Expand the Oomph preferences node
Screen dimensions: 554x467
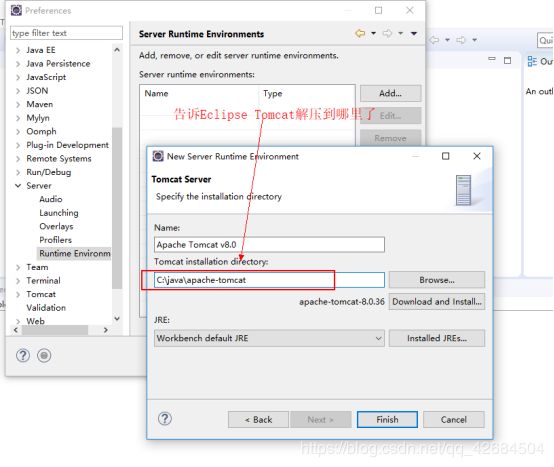(x=18, y=132)
